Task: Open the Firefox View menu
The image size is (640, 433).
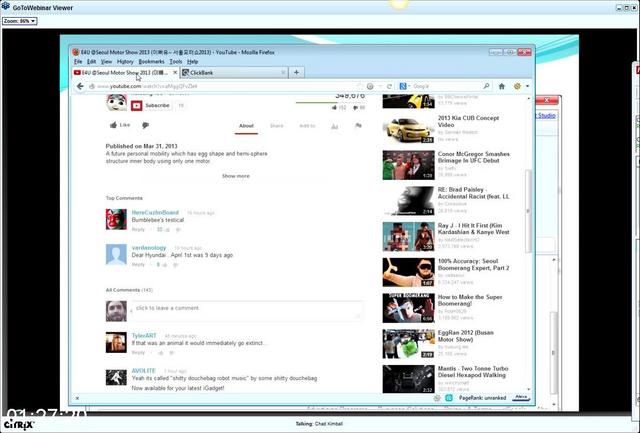Action: [107, 62]
